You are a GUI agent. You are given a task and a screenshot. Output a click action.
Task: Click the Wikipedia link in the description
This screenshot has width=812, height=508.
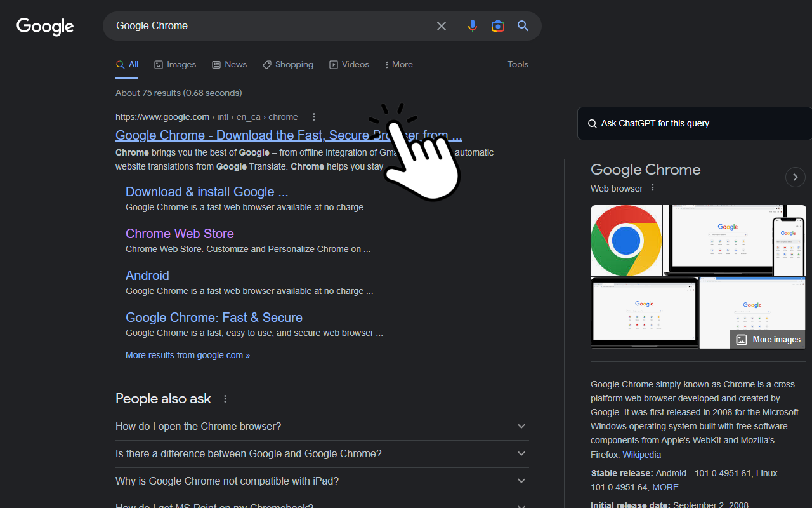(x=641, y=455)
